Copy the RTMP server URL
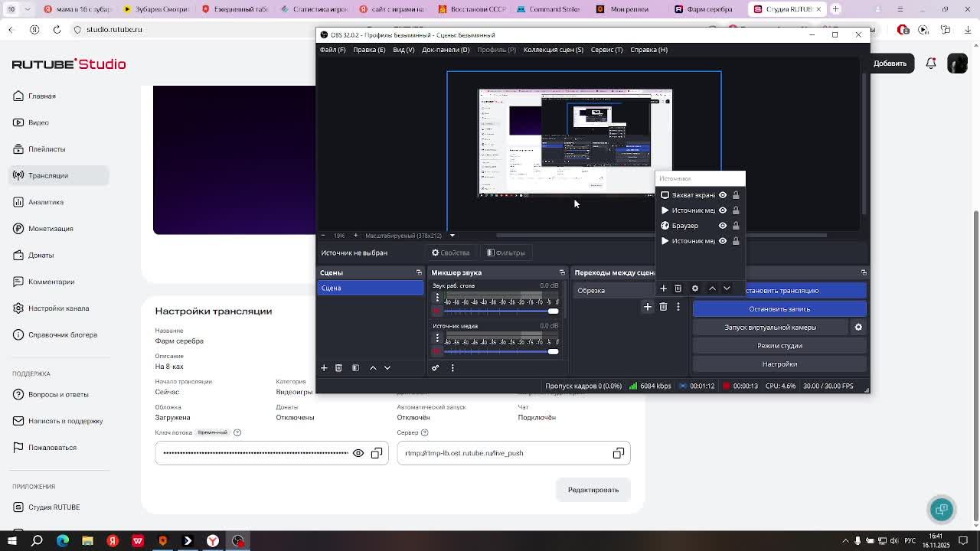 click(619, 453)
